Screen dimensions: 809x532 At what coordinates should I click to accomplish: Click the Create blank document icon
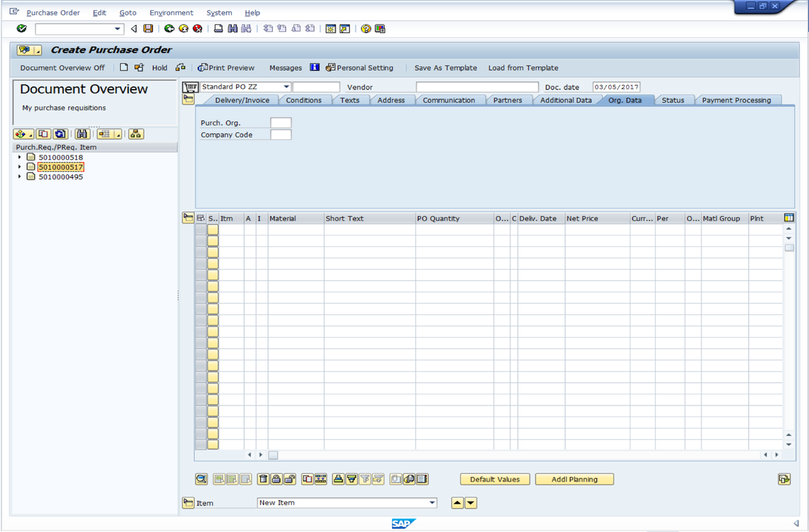click(124, 67)
